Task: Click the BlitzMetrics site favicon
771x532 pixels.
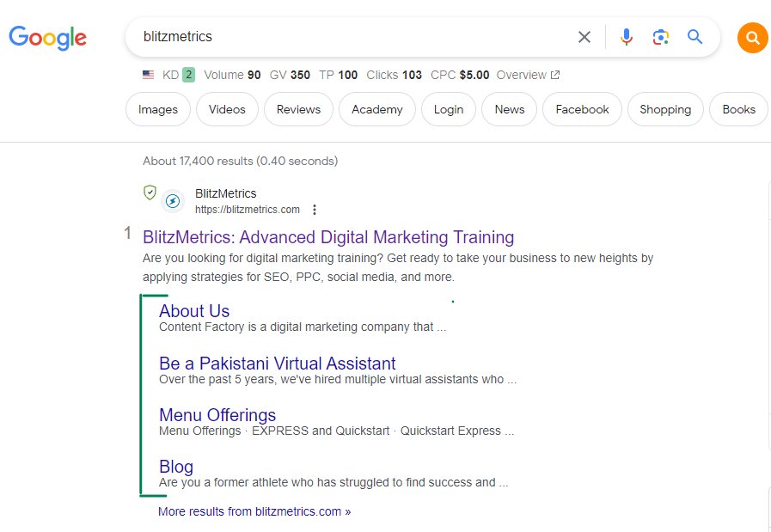Action: (173, 201)
